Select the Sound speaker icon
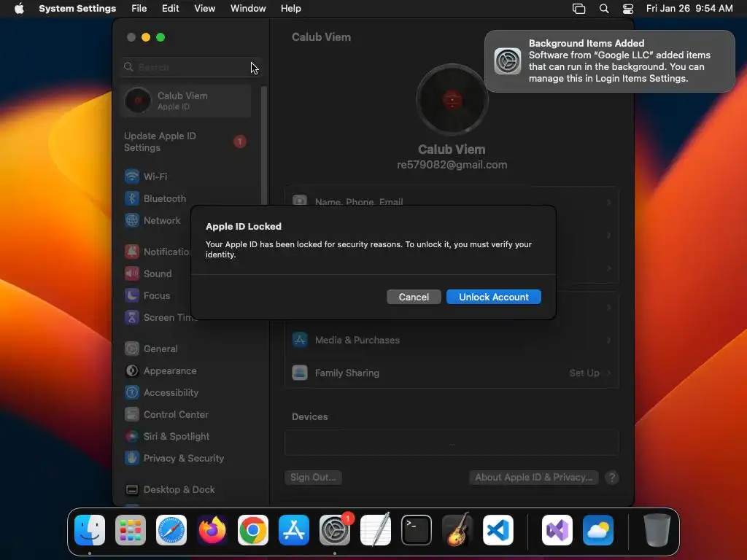This screenshot has height=560, width=747. click(132, 273)
